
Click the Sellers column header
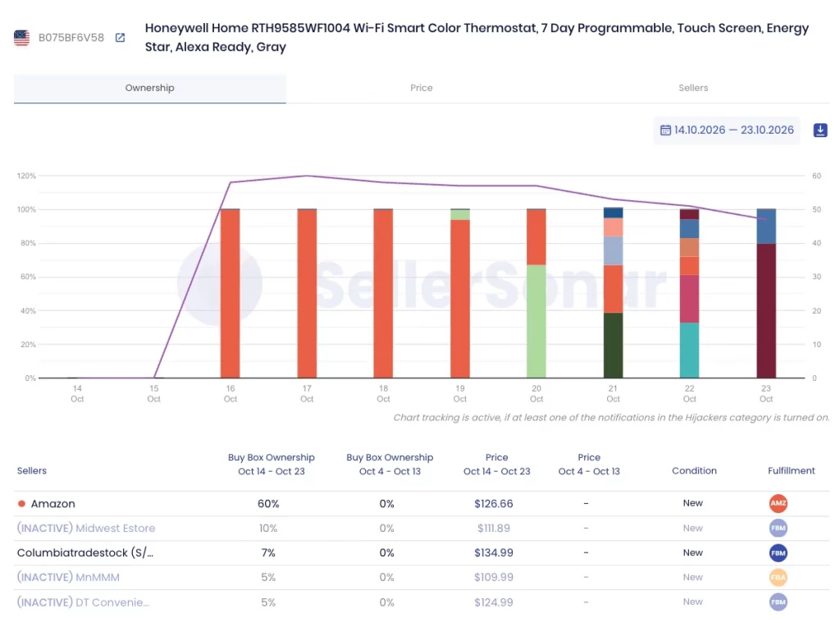pyautogui.click(x=32, y=470)
